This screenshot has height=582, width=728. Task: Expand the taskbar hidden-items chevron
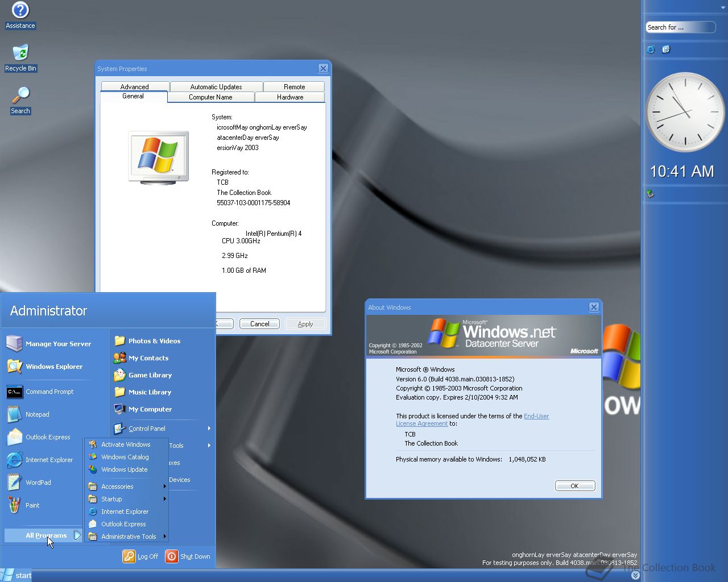tap(635, 575)
